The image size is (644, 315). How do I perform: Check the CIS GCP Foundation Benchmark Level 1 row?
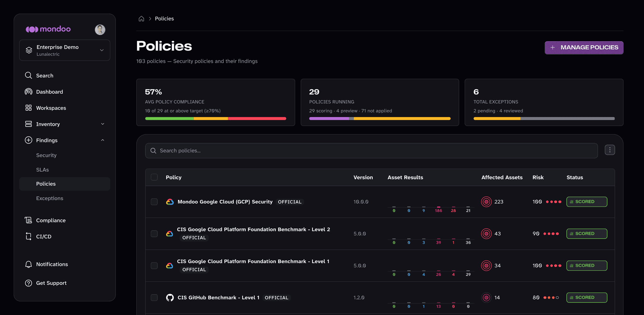pyautogui.click(x=154, y=266)
